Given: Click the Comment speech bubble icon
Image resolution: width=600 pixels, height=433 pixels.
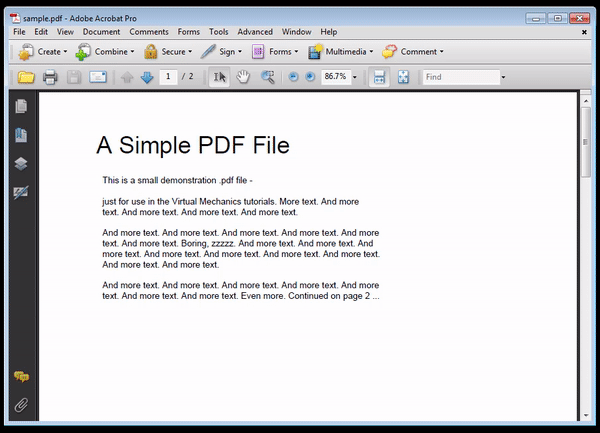Looking at the screenshot, I should point(389,52).
